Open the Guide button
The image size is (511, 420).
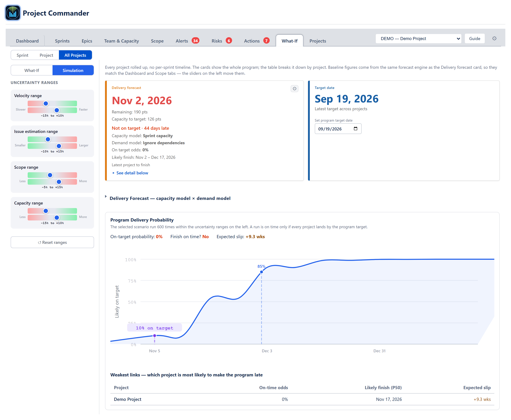coord(474,38)
